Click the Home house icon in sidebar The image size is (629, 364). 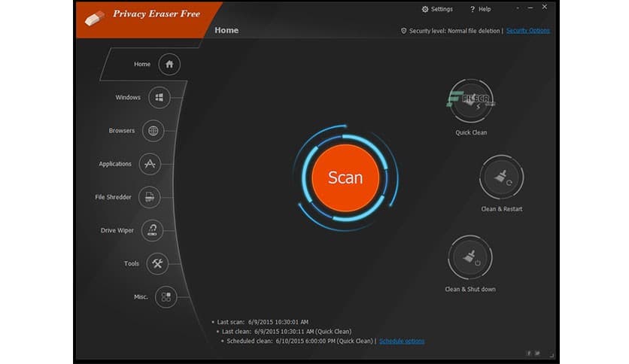click(169, 64)
